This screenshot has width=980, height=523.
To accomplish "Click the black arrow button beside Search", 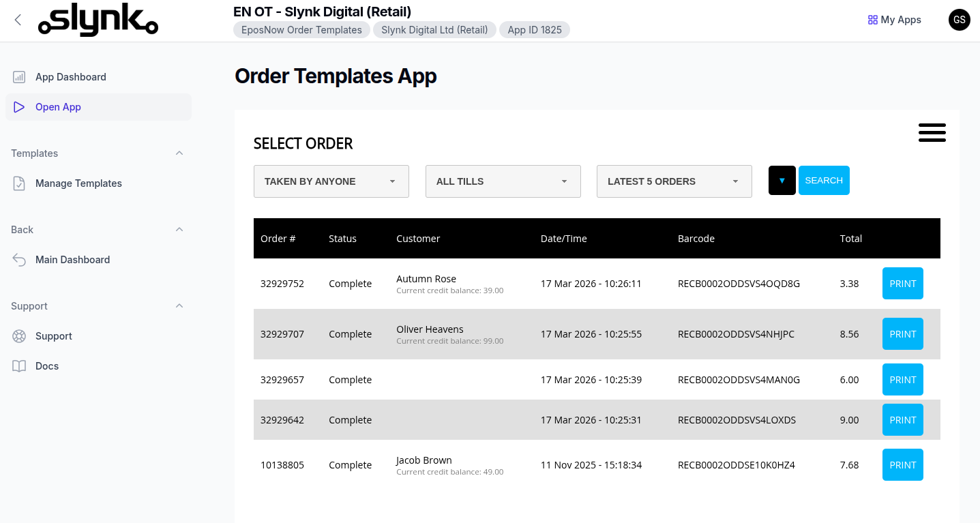I will [782, 180].
